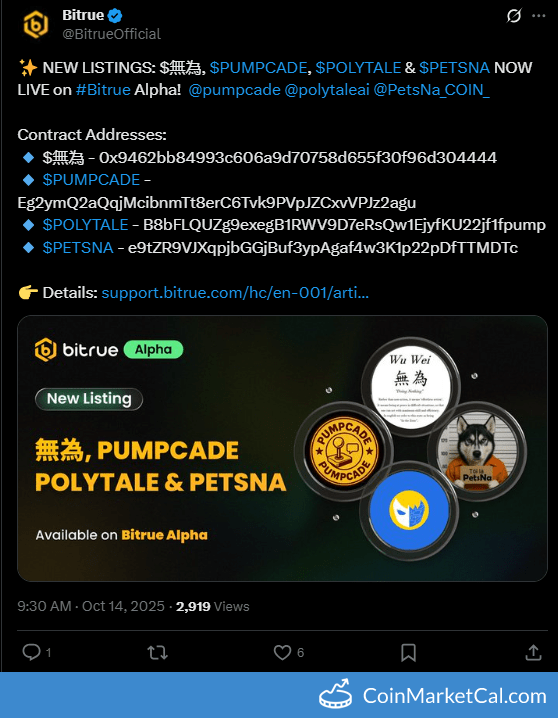Screen dimensions: 558x718
Task: Open the Bitrue Alpha listing image
Action: point(282,448)
